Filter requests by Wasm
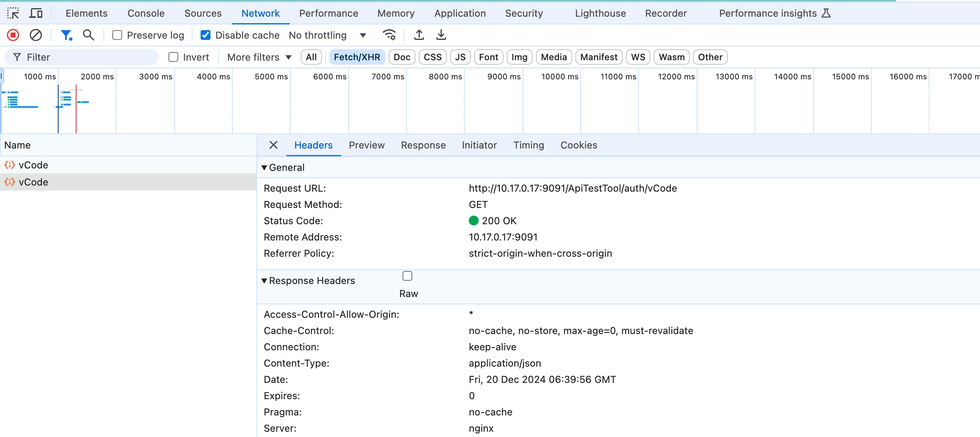This screenshot has height=437, width=980. (672, 57)
